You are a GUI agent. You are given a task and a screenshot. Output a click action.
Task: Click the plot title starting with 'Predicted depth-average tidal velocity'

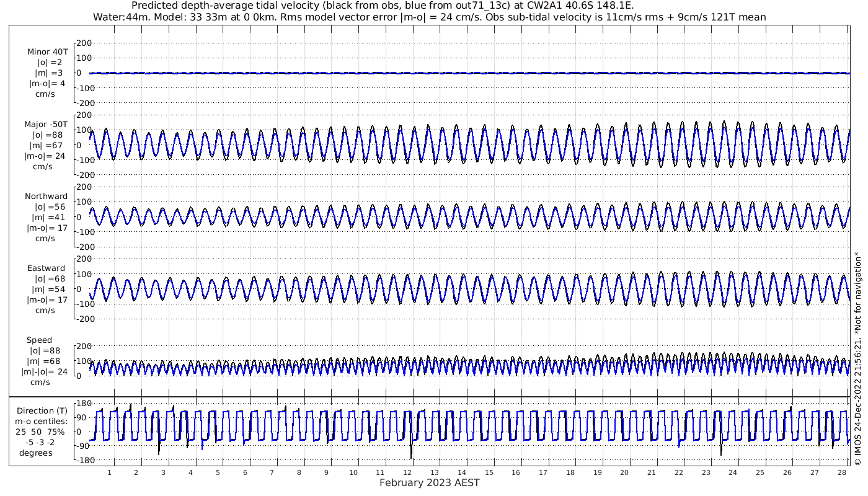383,6
